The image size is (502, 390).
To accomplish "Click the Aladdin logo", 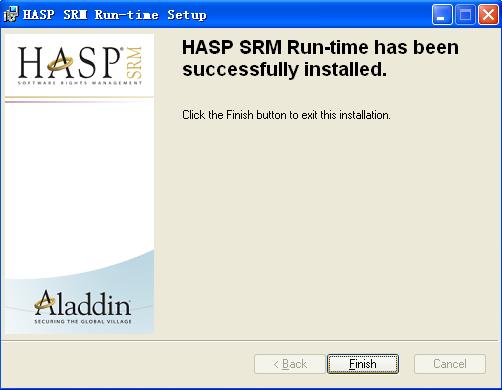I will 83,307.
